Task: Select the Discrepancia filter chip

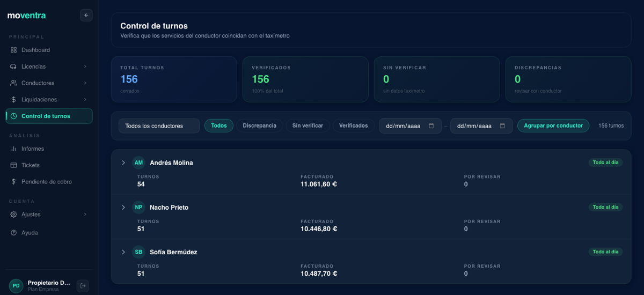Action: coord(260,126)
